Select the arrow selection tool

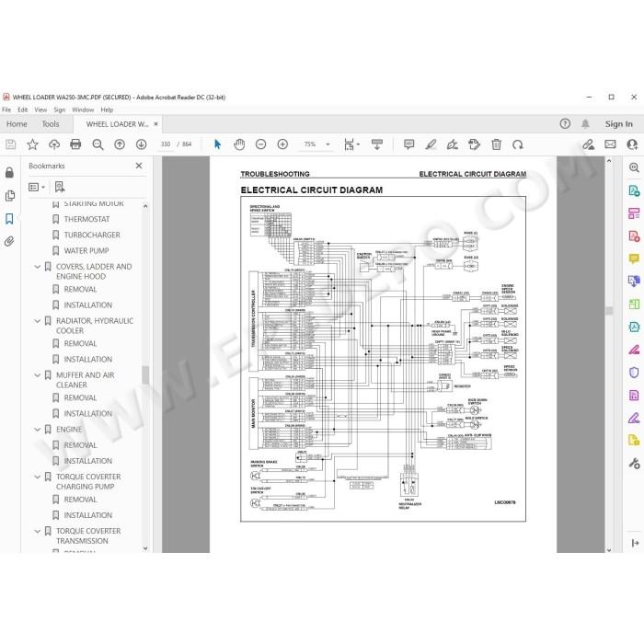click(x=217, y=144)
